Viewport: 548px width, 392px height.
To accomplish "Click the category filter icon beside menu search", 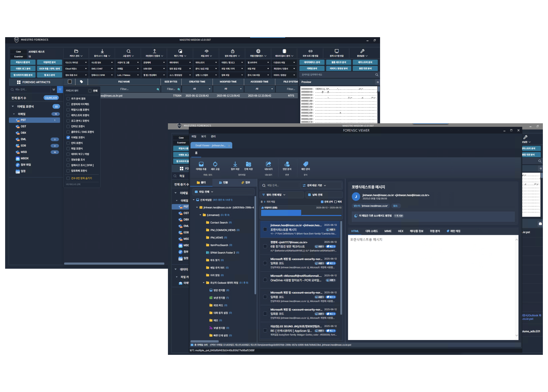I will click(x=60, y=90).
